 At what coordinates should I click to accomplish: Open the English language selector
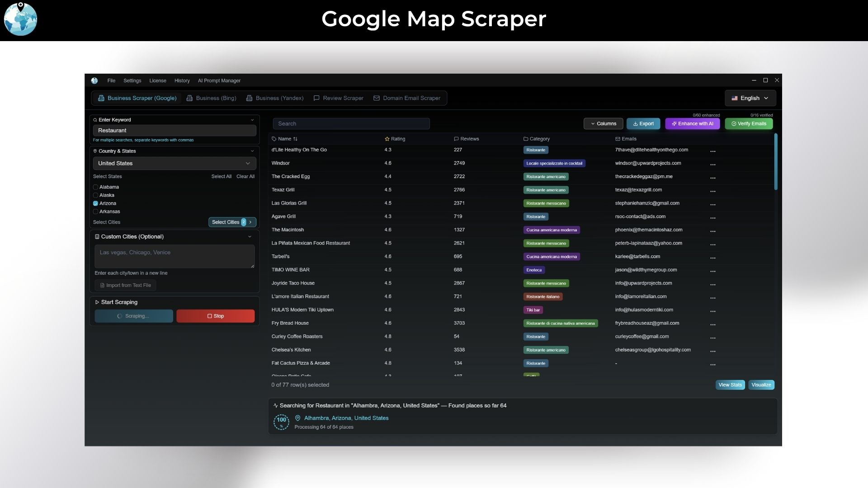click(x=750, y=98)
